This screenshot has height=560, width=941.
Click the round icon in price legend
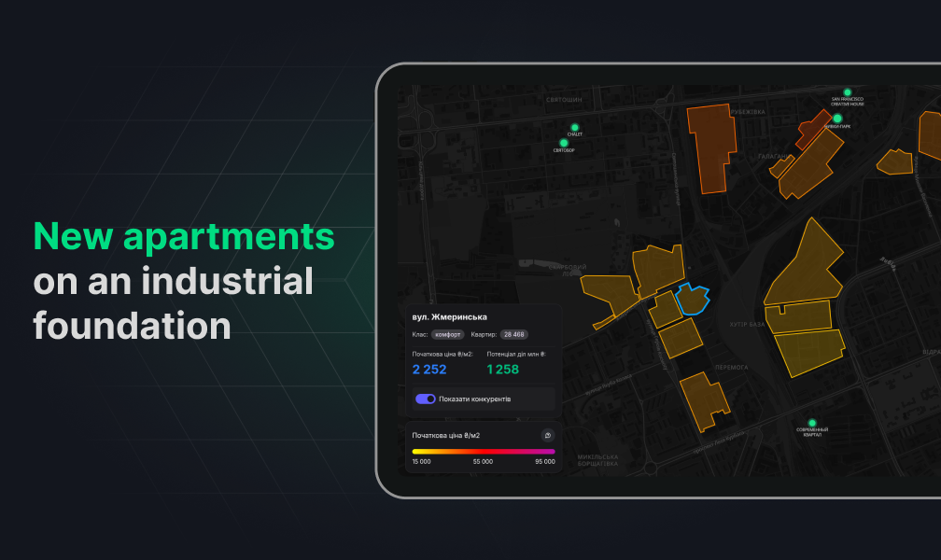(x=547, y=435)
